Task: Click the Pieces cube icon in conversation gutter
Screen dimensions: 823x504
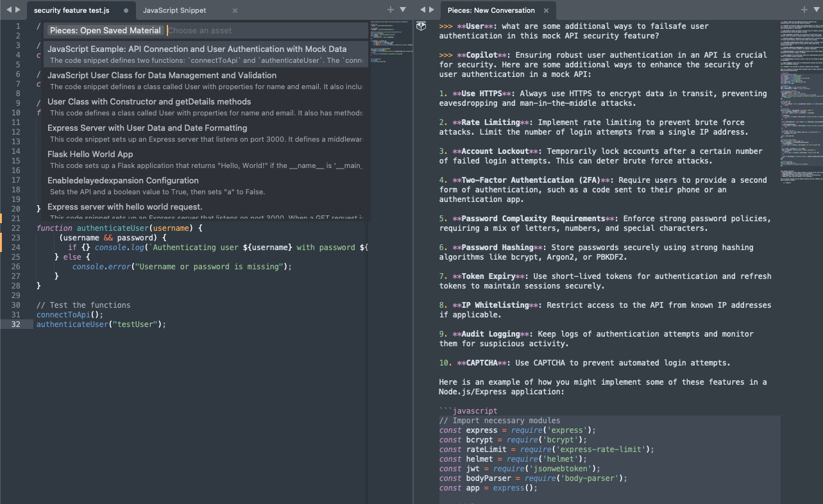Action: pyautogui.click(x=421, y=26)
